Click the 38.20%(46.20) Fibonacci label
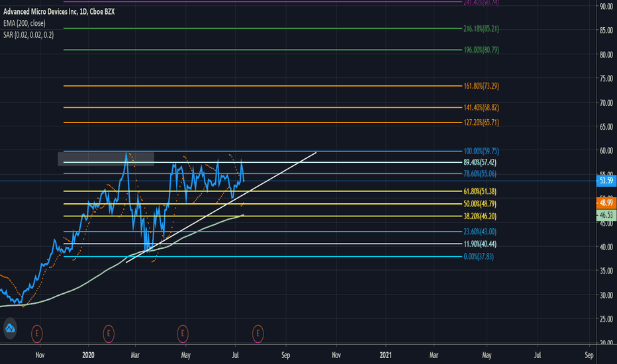The height and width of the screenshot is (364, 617). coord(480,216)
